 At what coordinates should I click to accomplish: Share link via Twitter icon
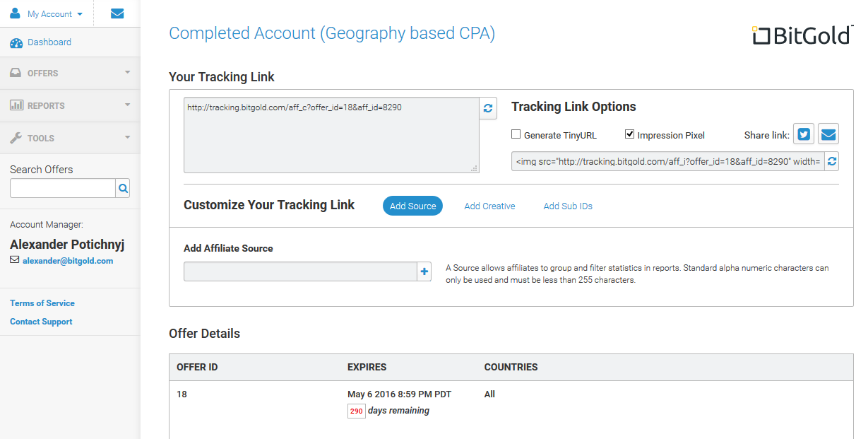point(804,134)
